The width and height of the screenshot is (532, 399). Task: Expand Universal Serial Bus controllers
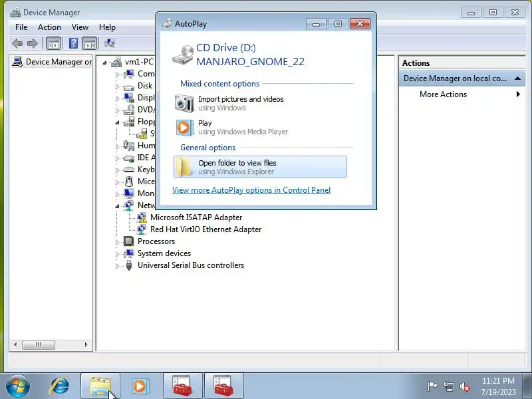coord(118,265)
